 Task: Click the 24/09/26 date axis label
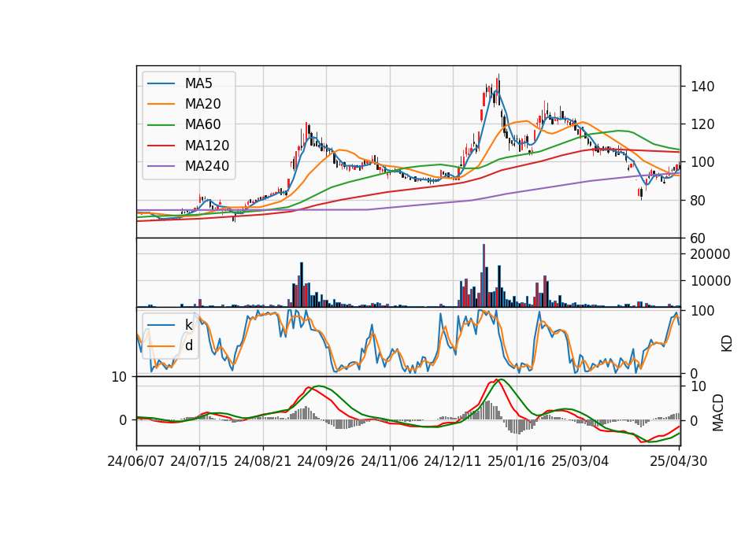coord(325,461)
